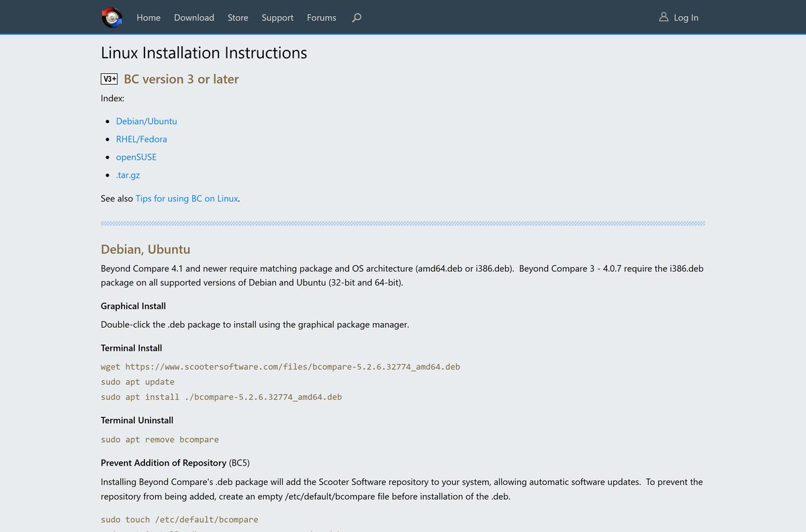The width and height of the screenshot is (806, 532).
Task: Go to the Home menu item
Action: tap(148, 17)
